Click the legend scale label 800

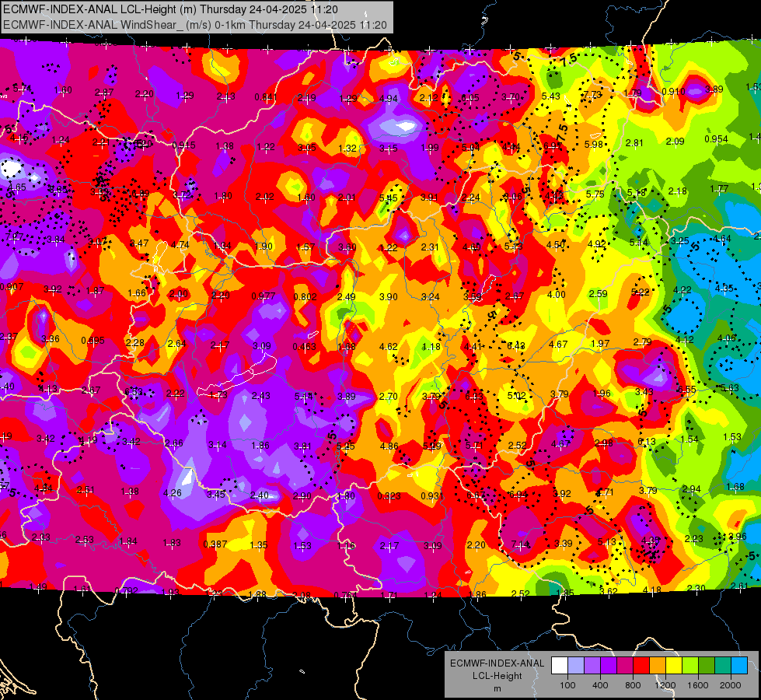pyautogui.click(x=633, y=685)
